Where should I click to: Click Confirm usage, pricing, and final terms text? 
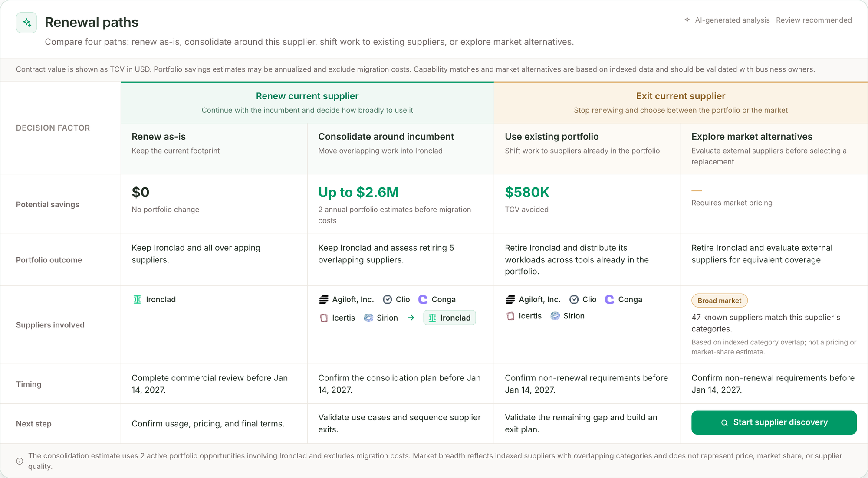(x=208, y=424)
